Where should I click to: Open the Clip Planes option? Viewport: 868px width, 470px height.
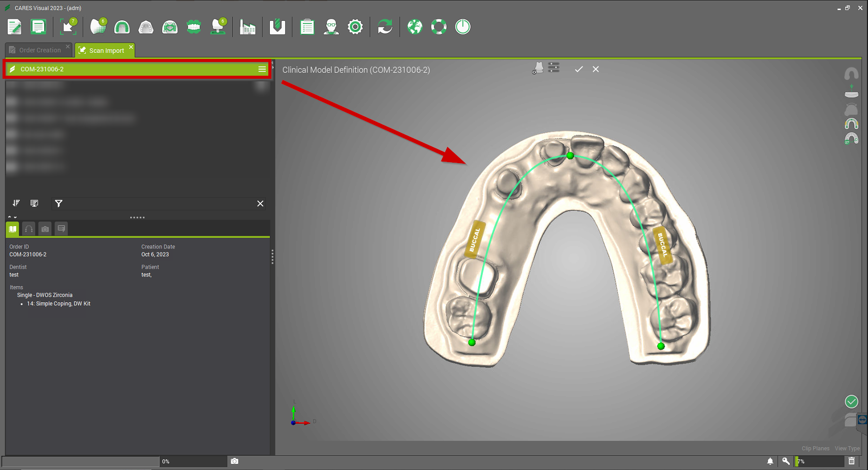[815, 448]
